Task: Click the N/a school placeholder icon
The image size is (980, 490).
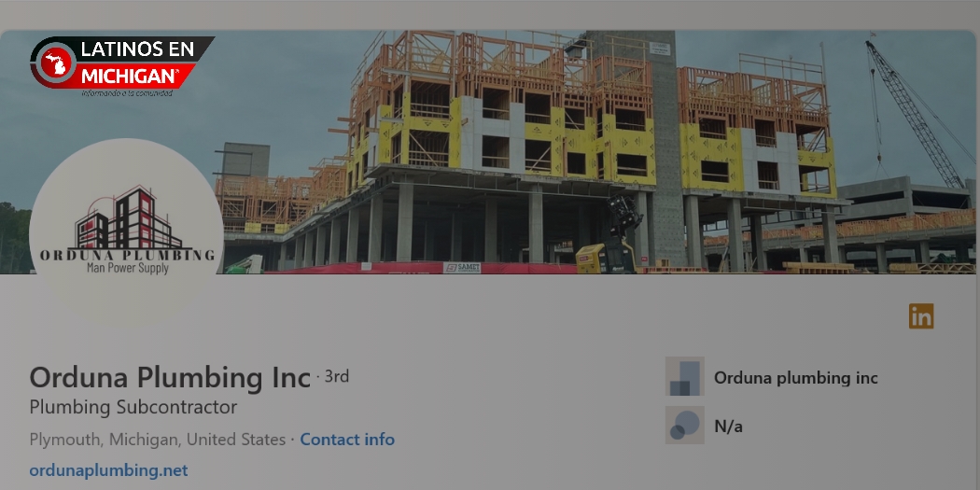Action: tap(684, 425)
